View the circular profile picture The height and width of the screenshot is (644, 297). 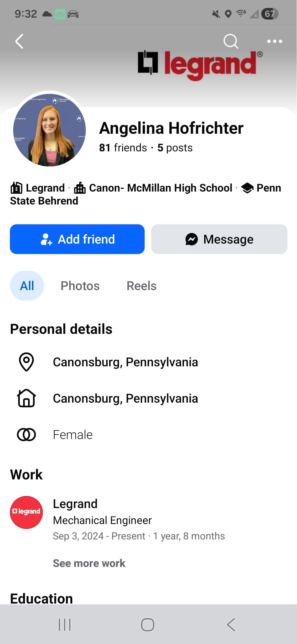pyautogui.click(x=50, y=130)
